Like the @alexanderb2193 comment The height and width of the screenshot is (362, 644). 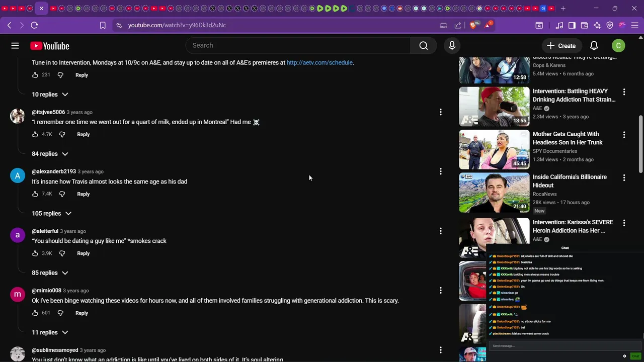35,194
